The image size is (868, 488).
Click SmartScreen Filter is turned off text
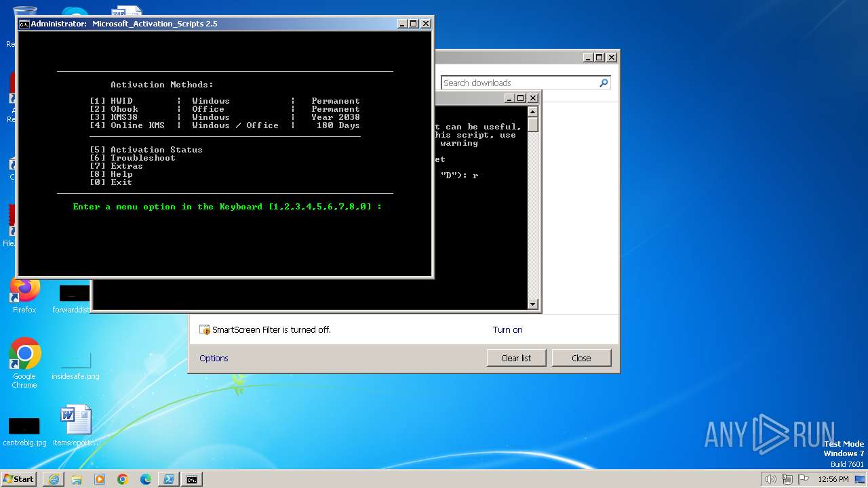tap(271, 330)
